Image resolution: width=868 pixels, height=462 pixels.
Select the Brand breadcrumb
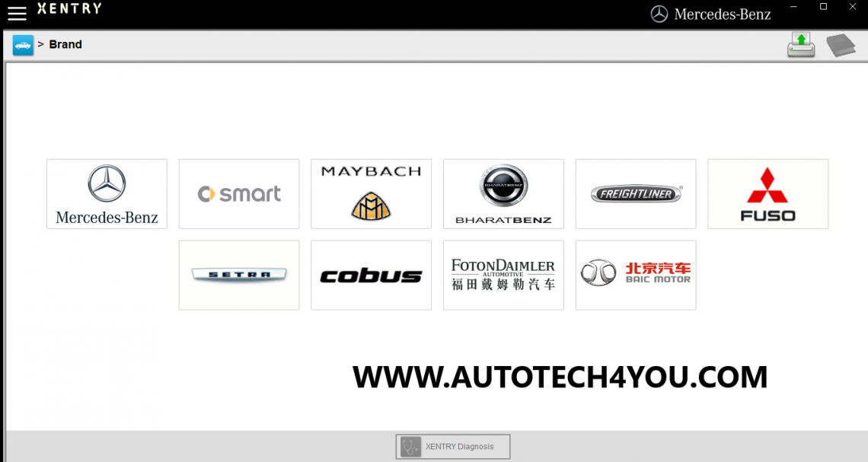click(65, 44)
